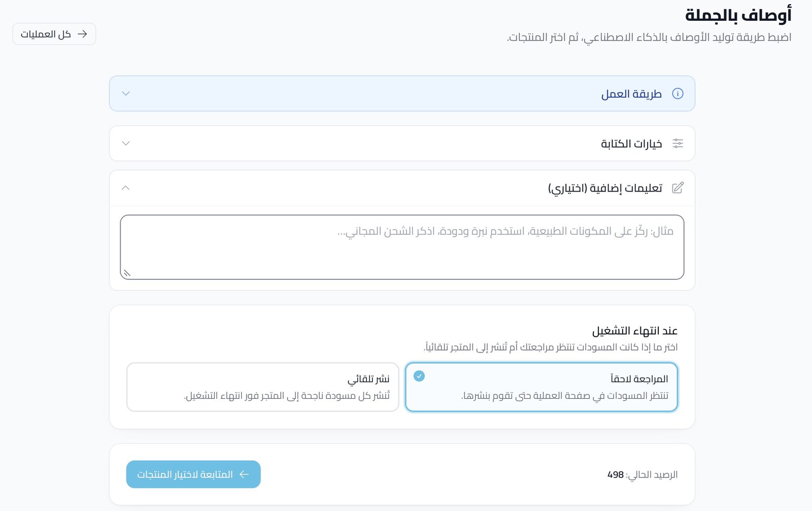Focus the additional instructions text area
This screenshot has width=812, height=511.
[402, 247]
